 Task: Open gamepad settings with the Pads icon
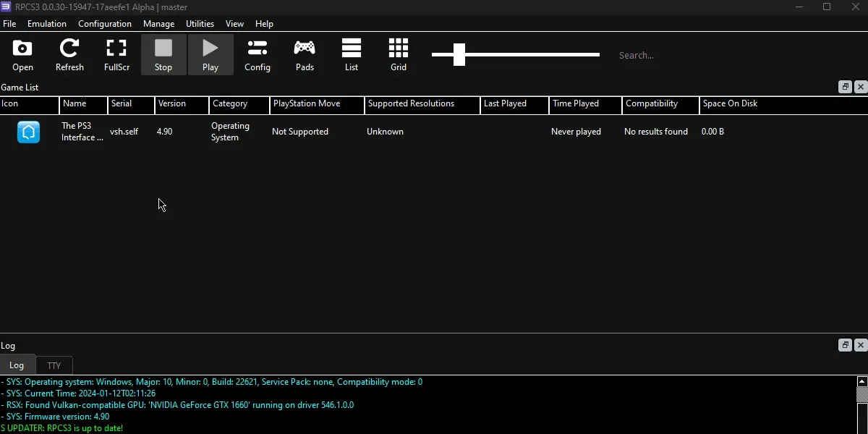click(x=305, y=54)
